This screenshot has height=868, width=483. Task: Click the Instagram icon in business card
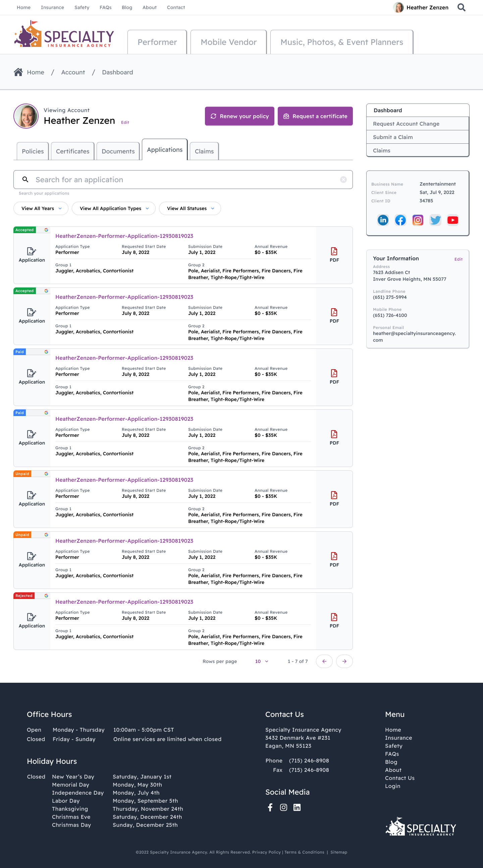click(x=418, y=220)
